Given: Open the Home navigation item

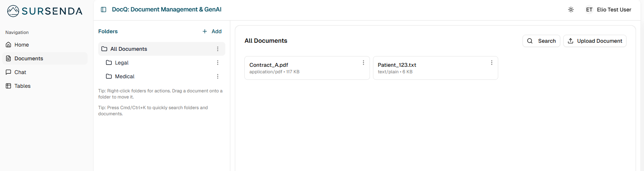Looking at the screenshot, I should [x=22, y=45].
